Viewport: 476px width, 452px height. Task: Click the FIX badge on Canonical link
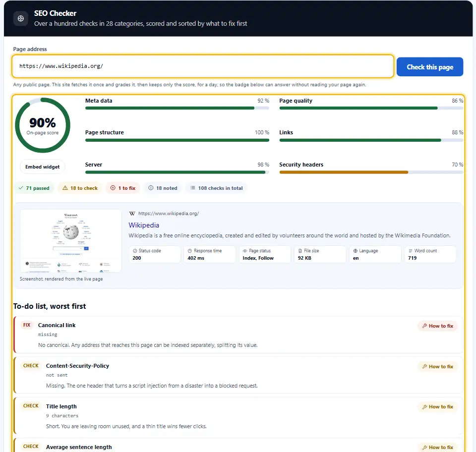(x=27, y=325)
